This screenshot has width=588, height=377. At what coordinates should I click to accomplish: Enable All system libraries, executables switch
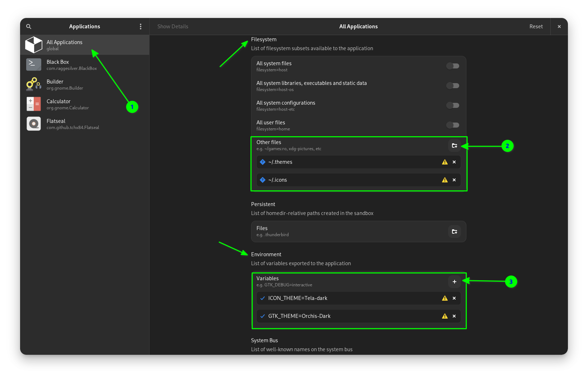[453, 86]
